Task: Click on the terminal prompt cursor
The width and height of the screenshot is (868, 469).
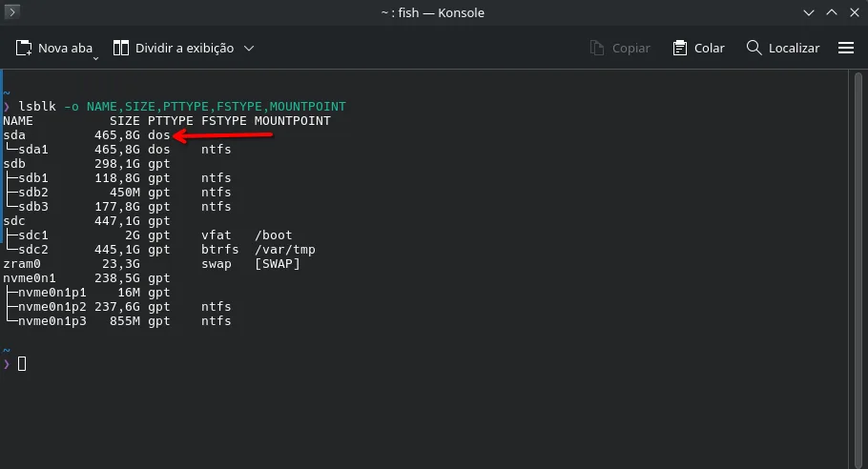Action: (x=22, y=364)
